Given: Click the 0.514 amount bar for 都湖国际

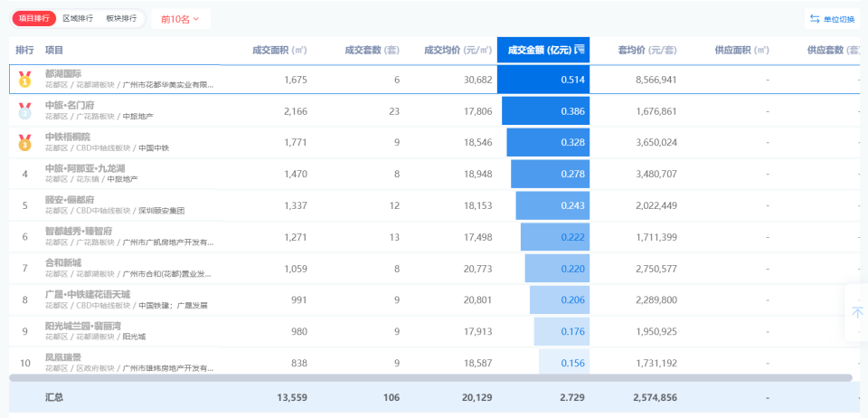Looking at the screenshot, I should tap(543, 80).
